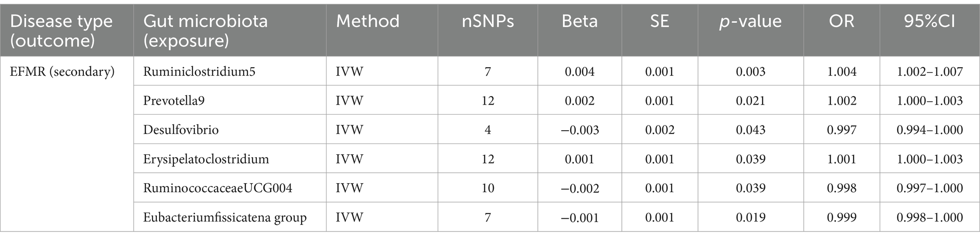
Task: Click the Eubacteriumfissicatena group cell
Action: coord(225,217)
